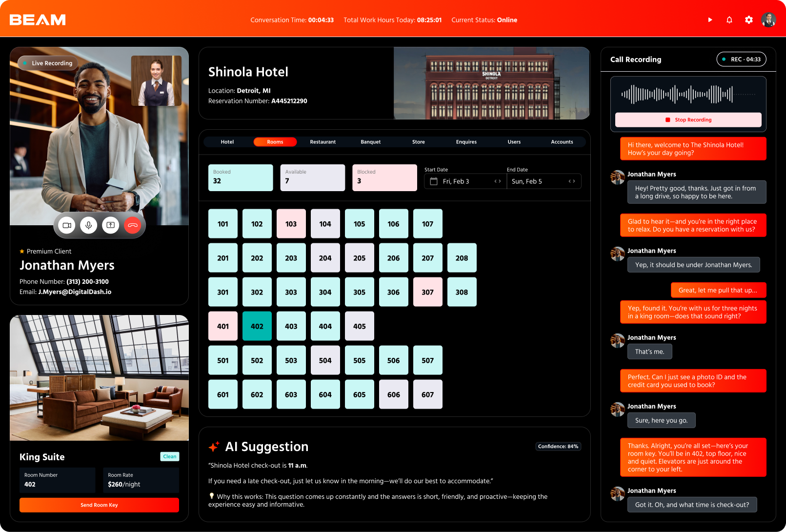786x532 pixels.
Task: Open the notifications bell
Action: click(x=729, y=20)
